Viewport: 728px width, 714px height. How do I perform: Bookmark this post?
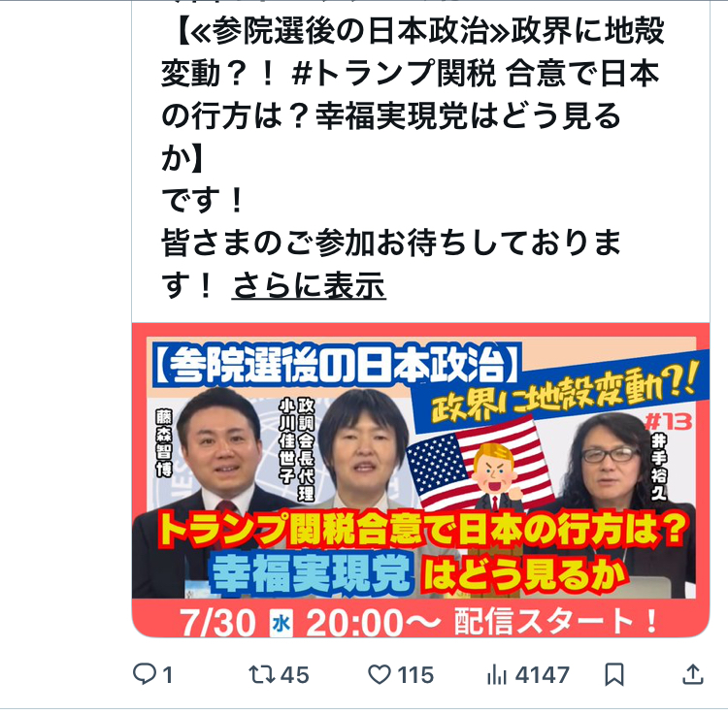pyautogui.click(x=613, y=674)
